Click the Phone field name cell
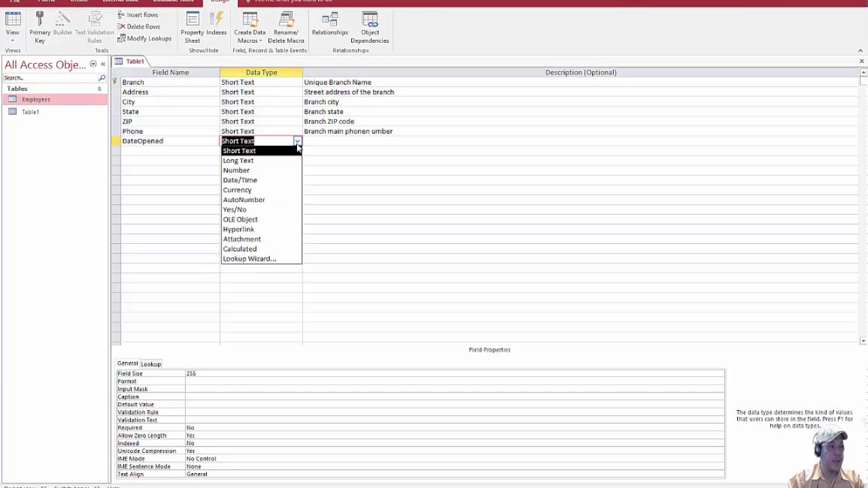 pyautogui.click(x=170, y=131)
